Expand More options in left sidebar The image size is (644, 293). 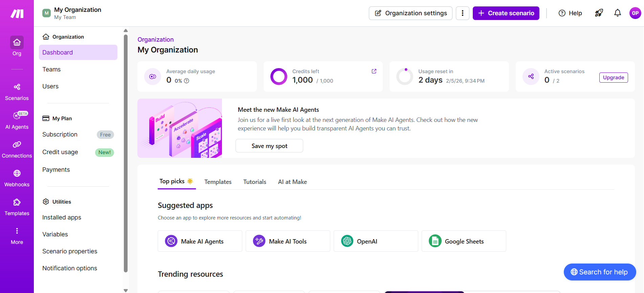pos(17,236)
